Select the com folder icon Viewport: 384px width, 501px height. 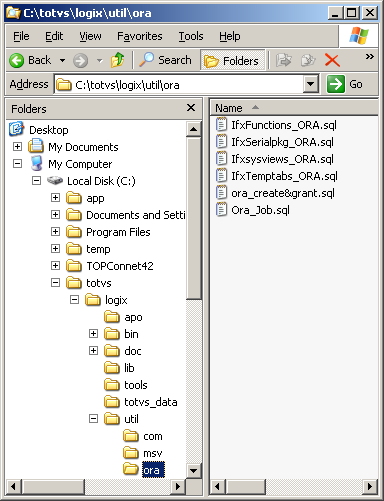tap(131, 436)
